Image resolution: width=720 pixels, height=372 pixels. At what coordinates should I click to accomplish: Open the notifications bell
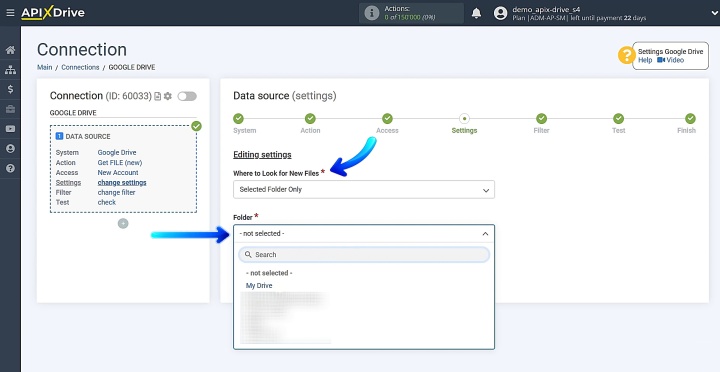[x=477, y=13]
